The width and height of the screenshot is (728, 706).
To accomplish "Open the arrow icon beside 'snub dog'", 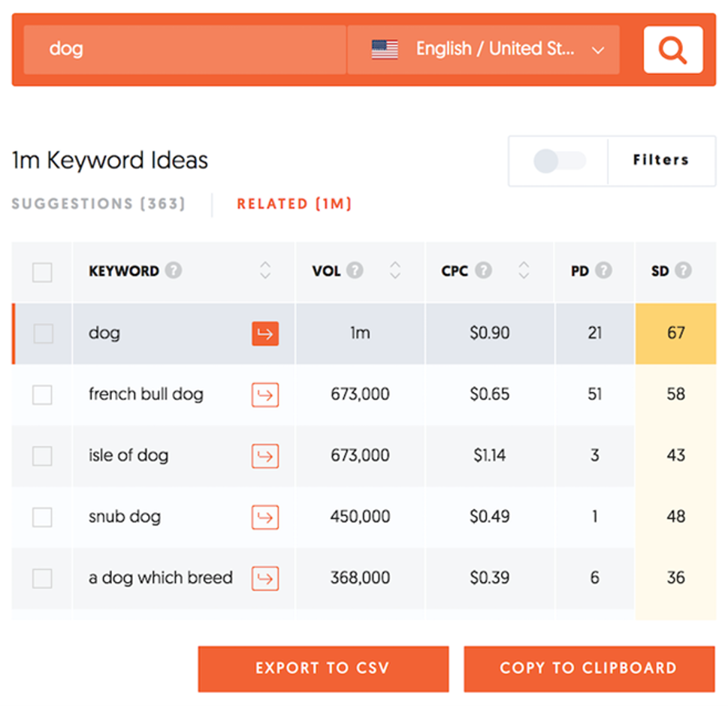I will 265,517.
